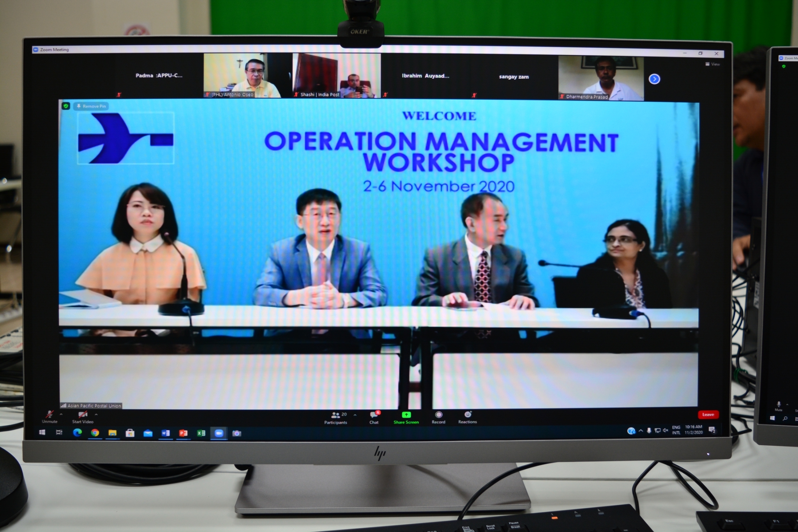Select the Ibrahim Auyaad... participant tile

point(425,76)
